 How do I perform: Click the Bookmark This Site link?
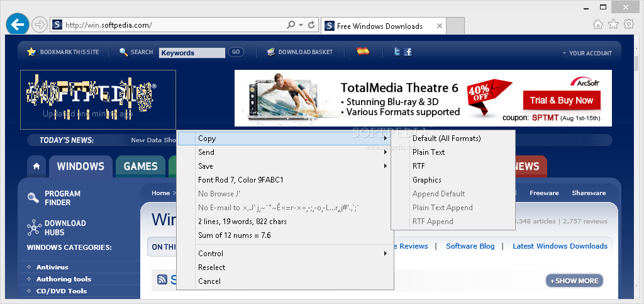click(69, 52)
